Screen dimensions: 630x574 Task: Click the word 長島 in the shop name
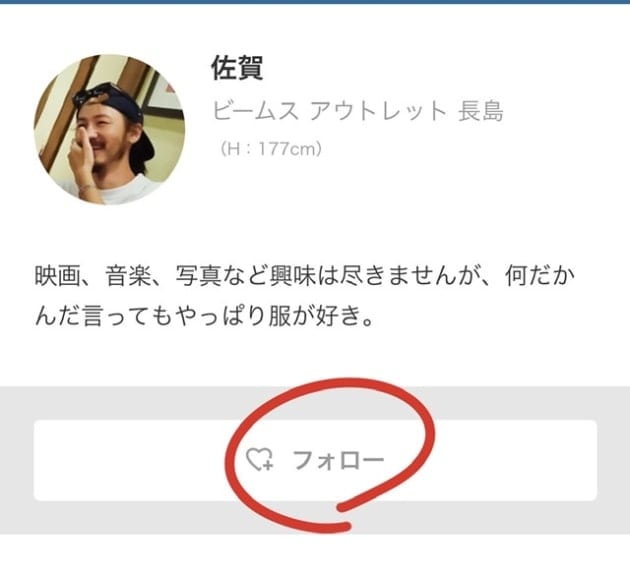(481, 111)
